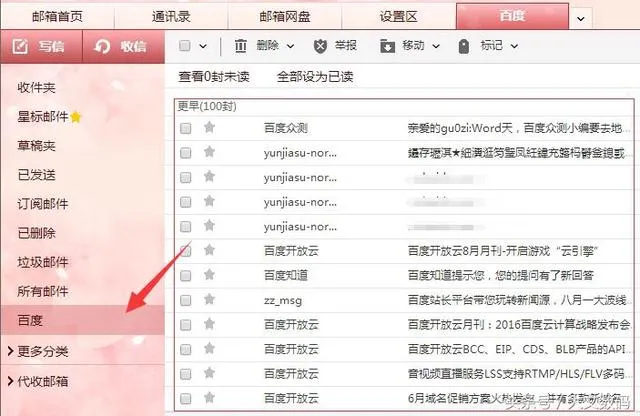Click the 更早(100封) group header
The height and width of the screenshot is (416, 640).
[207, 106]
